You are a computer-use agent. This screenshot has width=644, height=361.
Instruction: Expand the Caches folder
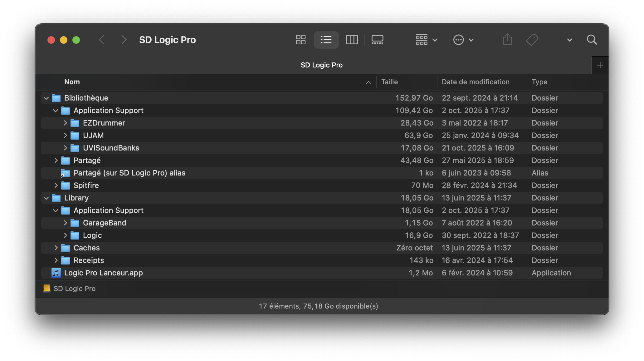[56, 248]
